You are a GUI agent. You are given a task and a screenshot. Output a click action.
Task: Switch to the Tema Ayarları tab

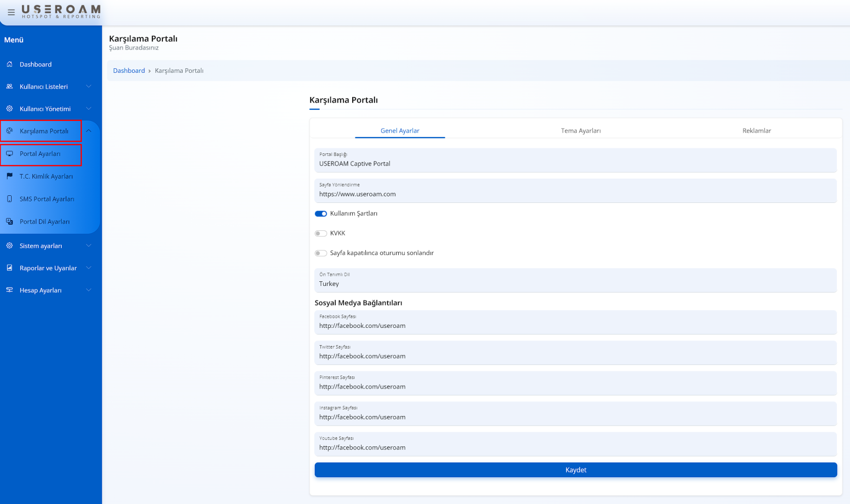[580, 131]
